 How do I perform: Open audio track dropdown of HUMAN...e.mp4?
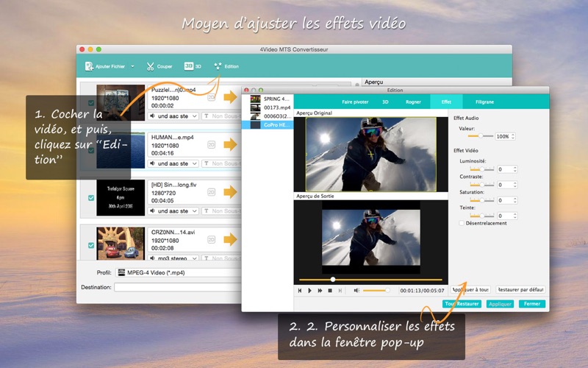[x=173, y=163]
